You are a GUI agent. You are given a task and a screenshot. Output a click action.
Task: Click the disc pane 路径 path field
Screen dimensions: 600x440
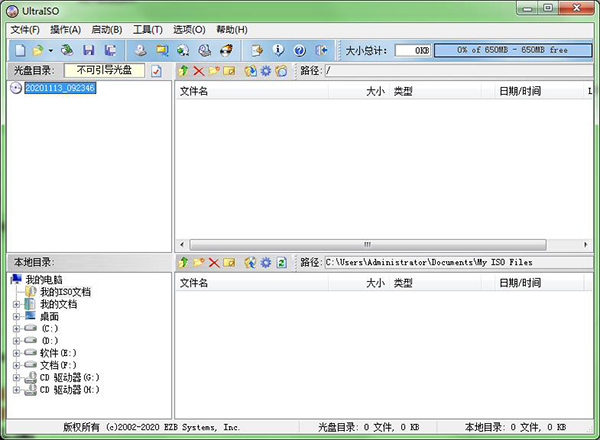tap(459, 71)
